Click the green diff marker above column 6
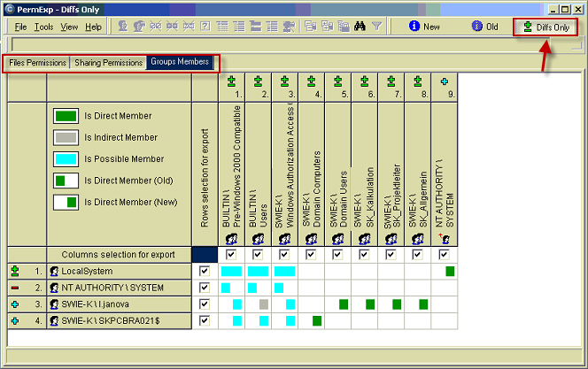 coord(365,81)
